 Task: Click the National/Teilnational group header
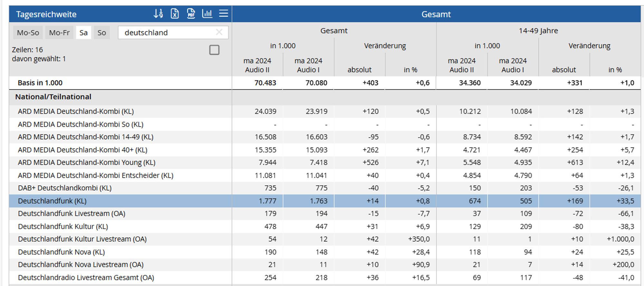click(53, 97)
